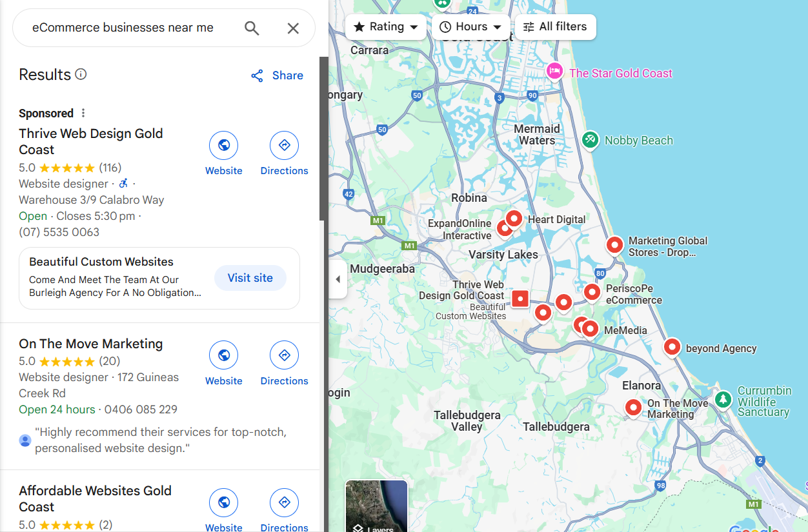Open On The Move Marketing website
Viewport: 808px width, 532px height.
[224, 355]
